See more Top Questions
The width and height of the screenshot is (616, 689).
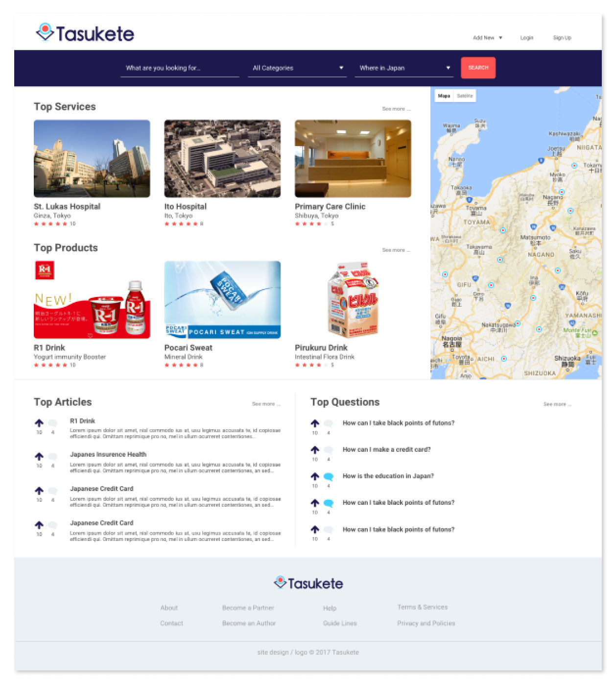tap(557, 404)
